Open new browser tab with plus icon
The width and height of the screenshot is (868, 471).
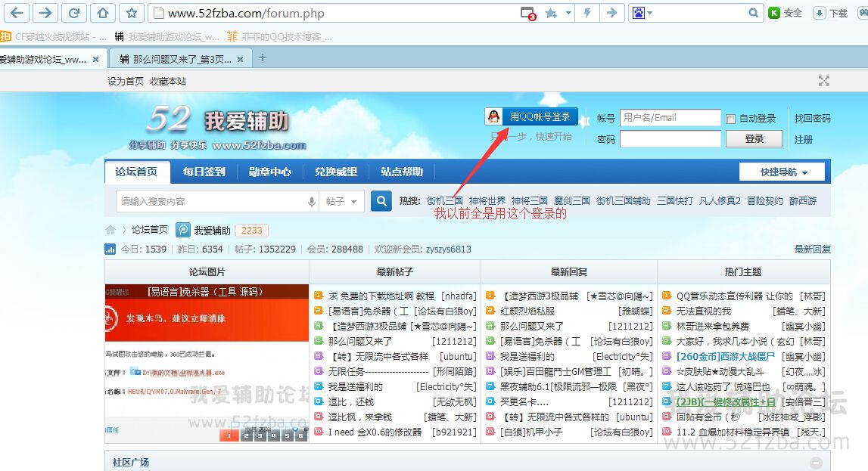tap(263, 57)
